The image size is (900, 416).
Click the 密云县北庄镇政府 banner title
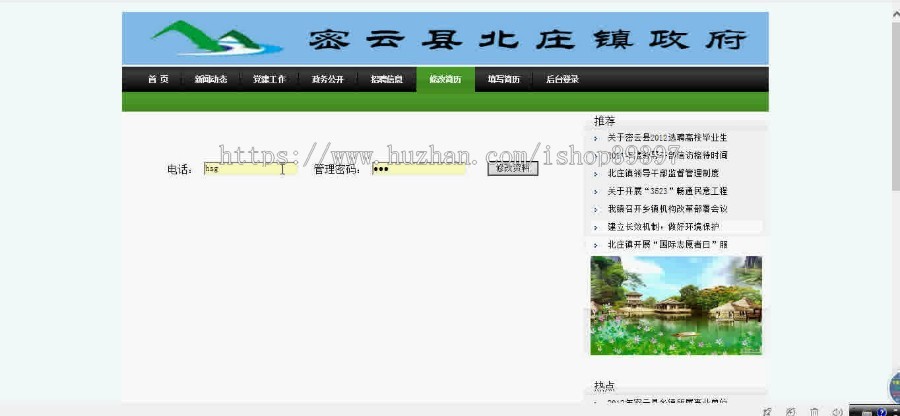click(x=527, y=39)
